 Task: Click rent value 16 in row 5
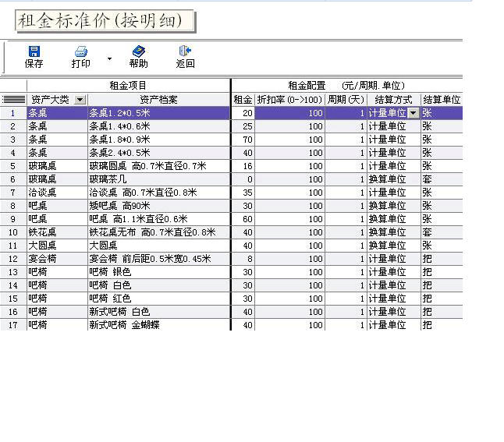click(x=243, y=166)
